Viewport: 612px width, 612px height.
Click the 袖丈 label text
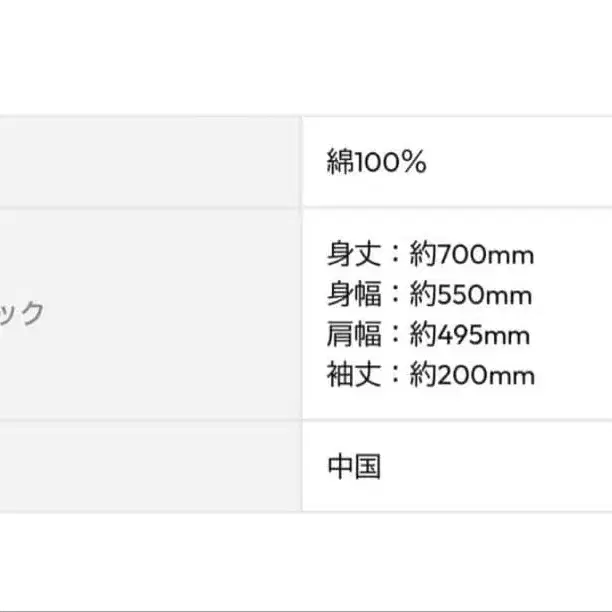354,375
